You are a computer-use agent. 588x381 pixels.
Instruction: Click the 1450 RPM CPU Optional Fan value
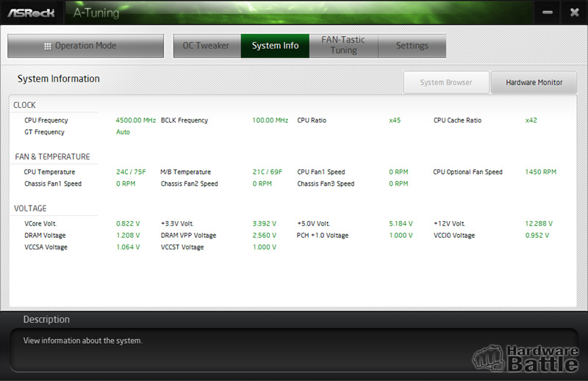pyautogui.click(x=541, y=172)
